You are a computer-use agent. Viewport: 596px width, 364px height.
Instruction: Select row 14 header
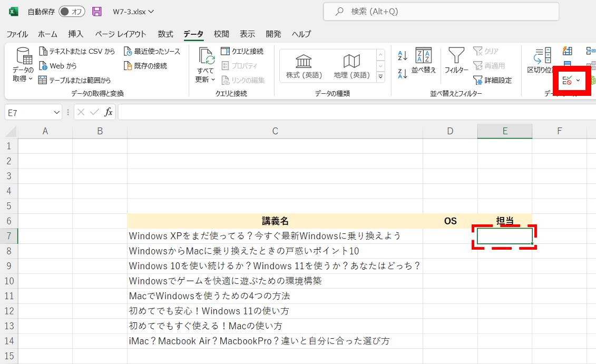coord(9,341)
